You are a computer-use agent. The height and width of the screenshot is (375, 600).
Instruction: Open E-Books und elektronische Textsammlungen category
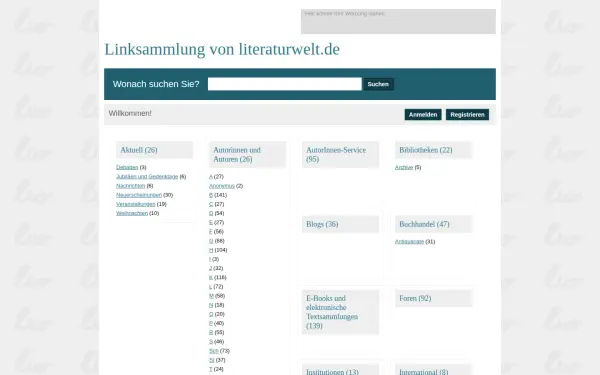332,312
